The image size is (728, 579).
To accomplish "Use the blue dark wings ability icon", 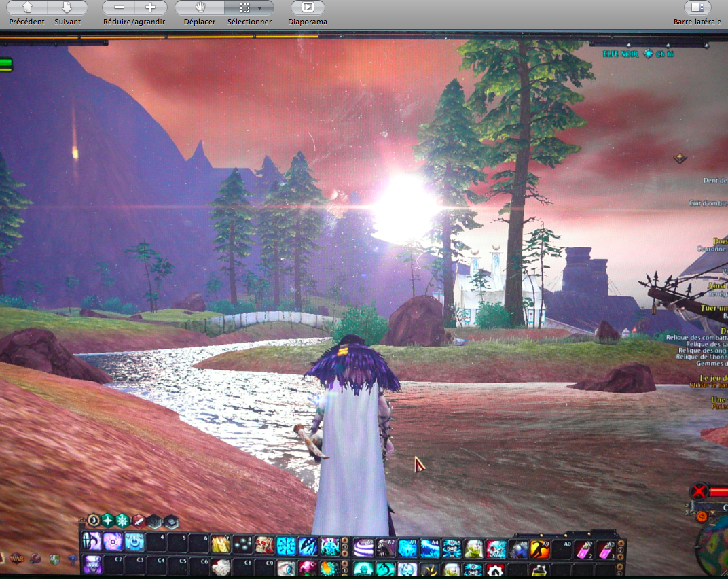I will click(x=308, y=546).
